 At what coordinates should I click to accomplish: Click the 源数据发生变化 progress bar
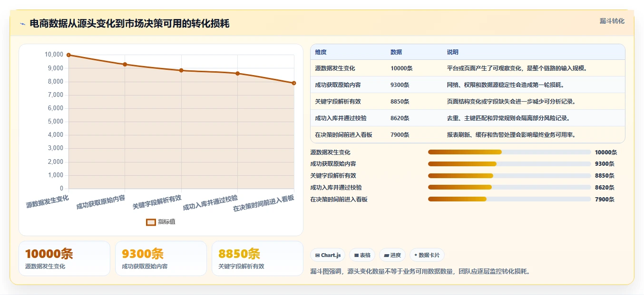[509, 152]
